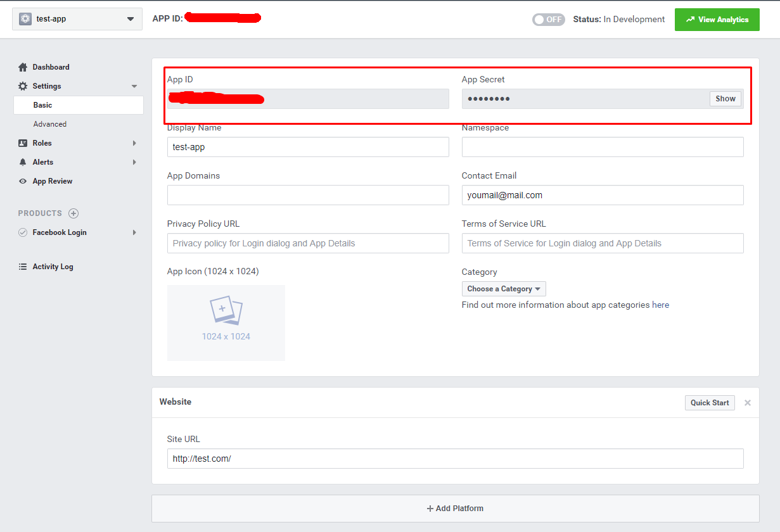Click Add Platform
This screenshot has height=532, width=780.
456,509
